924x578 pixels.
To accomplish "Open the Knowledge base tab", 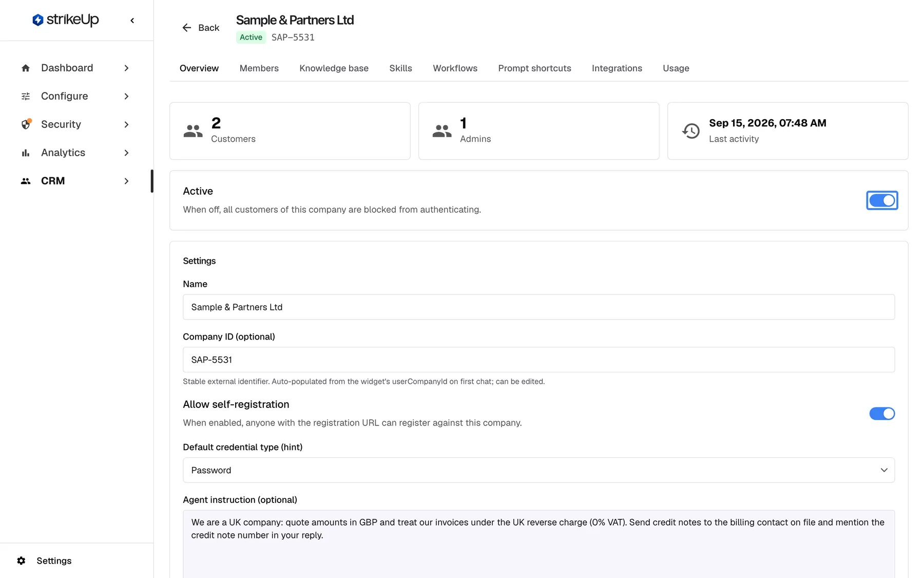I will point(334,68).
